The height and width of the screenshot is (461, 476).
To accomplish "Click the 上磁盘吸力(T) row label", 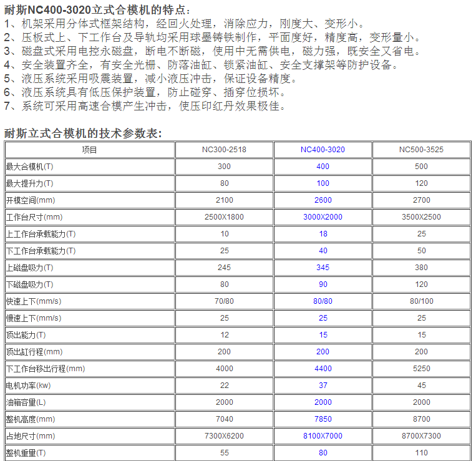I will point(30,268).
